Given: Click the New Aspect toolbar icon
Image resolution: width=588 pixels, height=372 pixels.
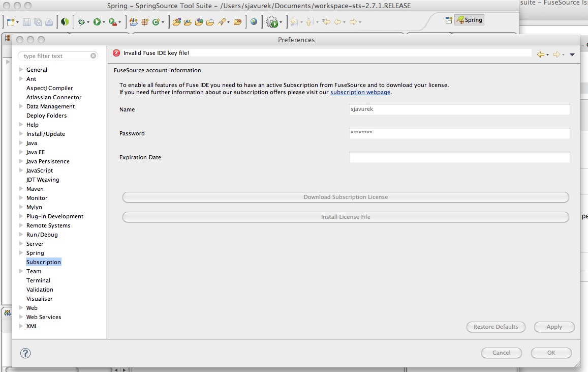Looking at the screenshot, I should click(x=134, y=22).
